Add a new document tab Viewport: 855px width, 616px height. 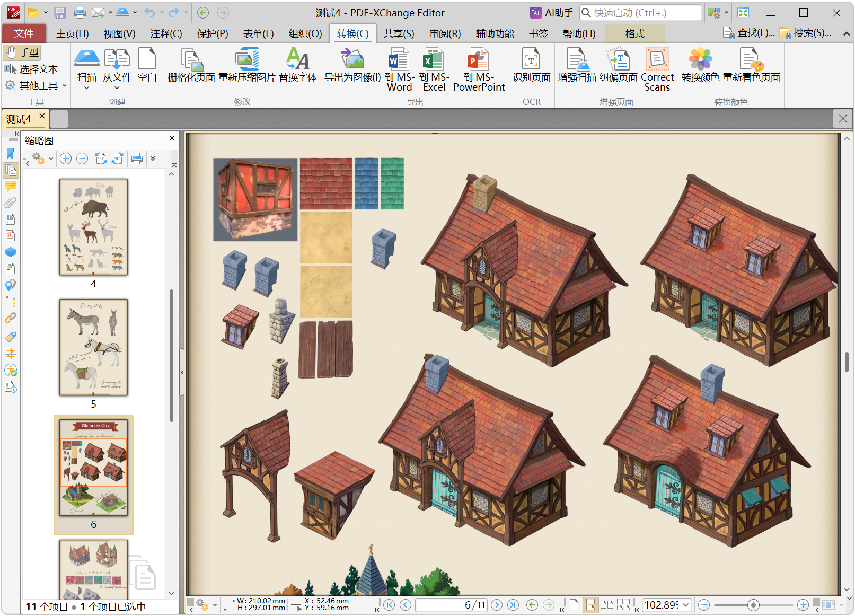pos(59,119)
